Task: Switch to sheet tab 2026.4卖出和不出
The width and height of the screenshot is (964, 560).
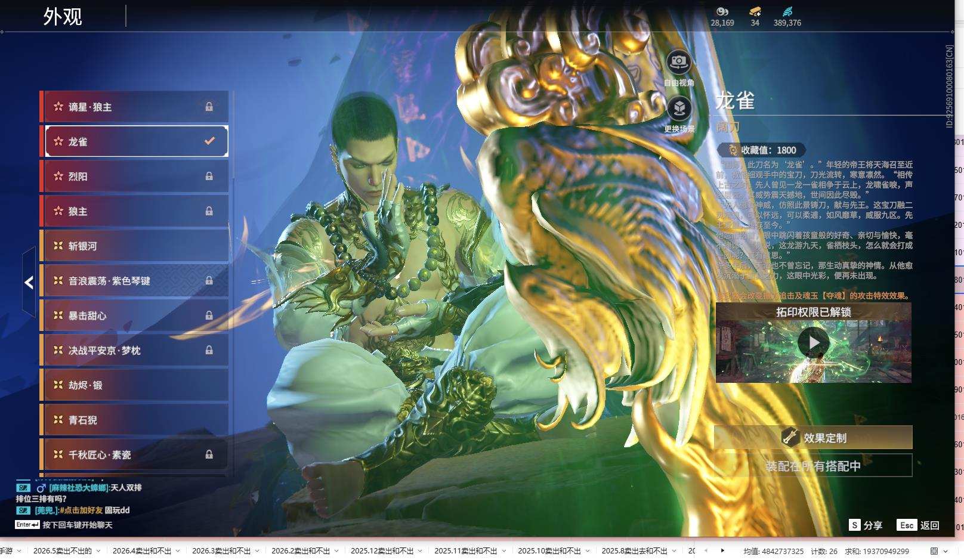Action: coord(142,551)
